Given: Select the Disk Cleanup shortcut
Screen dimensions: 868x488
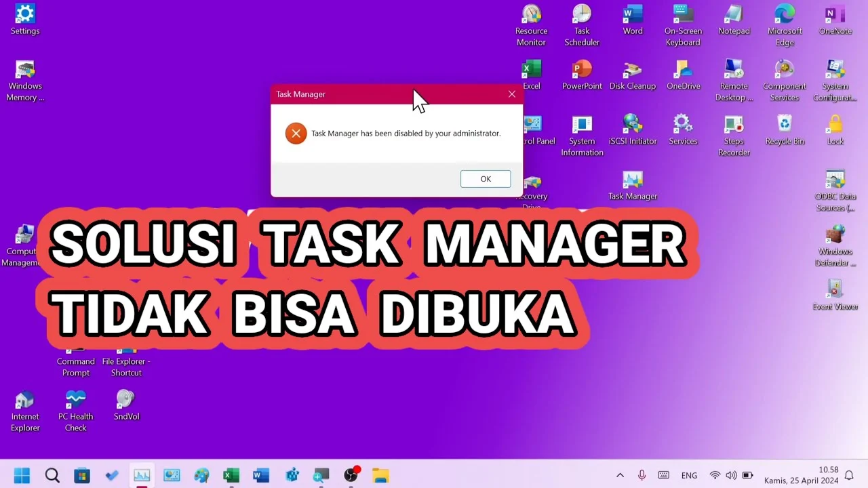Looking at the screenshot, I should tap(633, 75).
